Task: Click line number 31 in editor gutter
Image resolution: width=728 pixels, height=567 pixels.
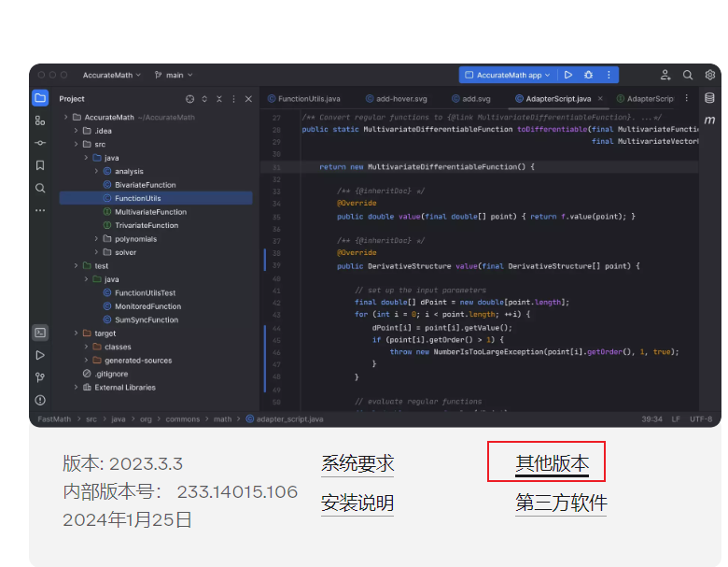Action: point(276,167)
